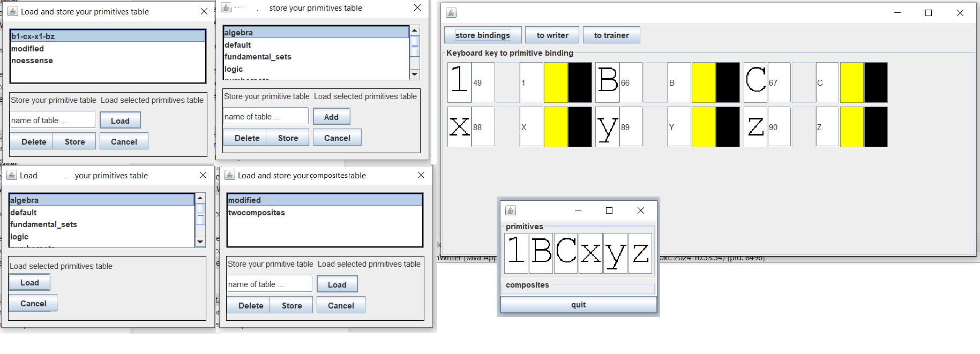Click the Java icon in the compositestable title bar
This screenshot has width=980, height=354.
[x=230, y=175]
